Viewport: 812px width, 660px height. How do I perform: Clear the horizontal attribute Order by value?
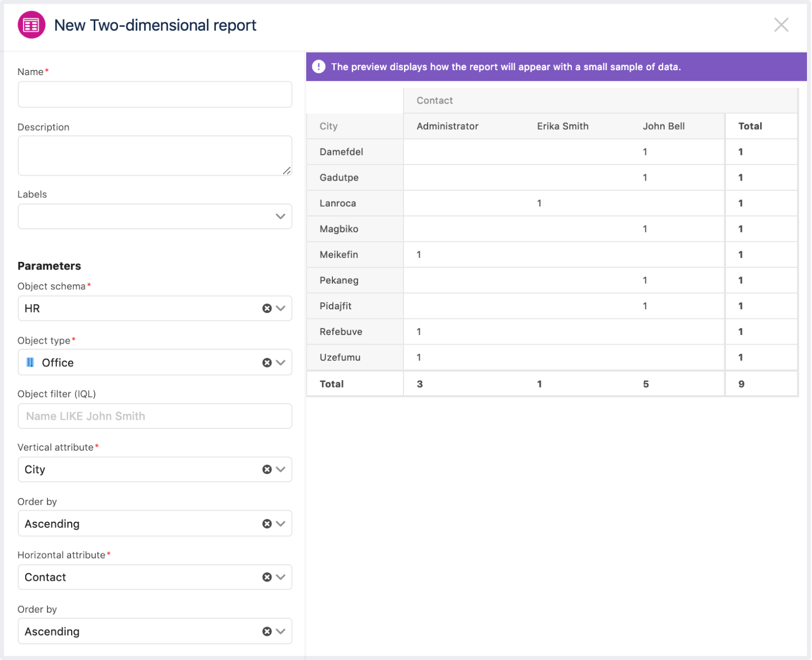click(267, 631)
